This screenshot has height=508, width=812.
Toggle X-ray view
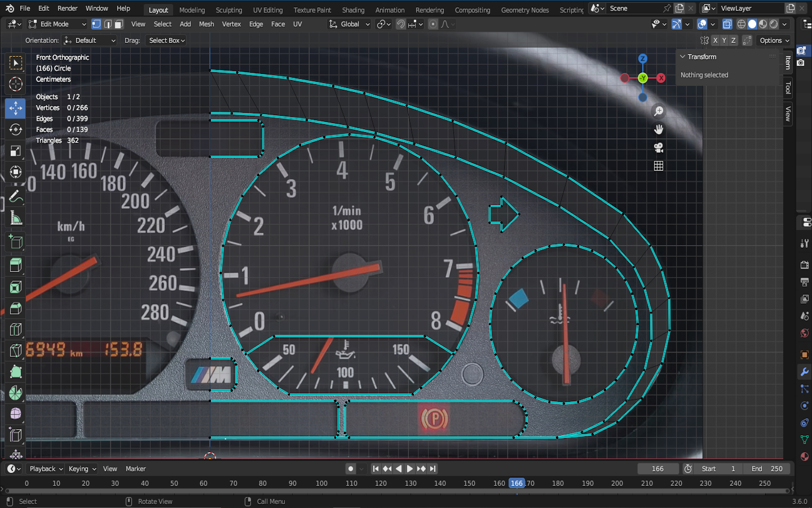pos(727,24)
